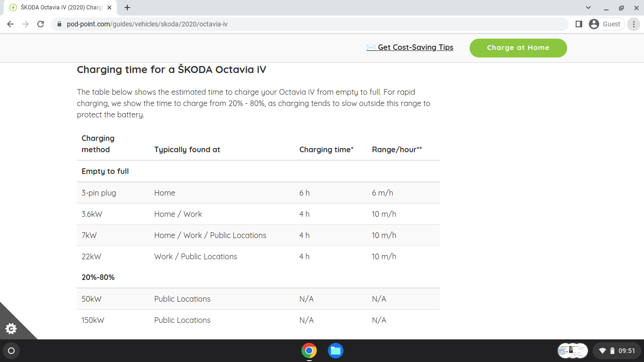644x362 pixels.
Task: Select the heading 'Charging time for a ŠKODA Octavia iV'
Action: pyautogui.click(x=172, y=70)
